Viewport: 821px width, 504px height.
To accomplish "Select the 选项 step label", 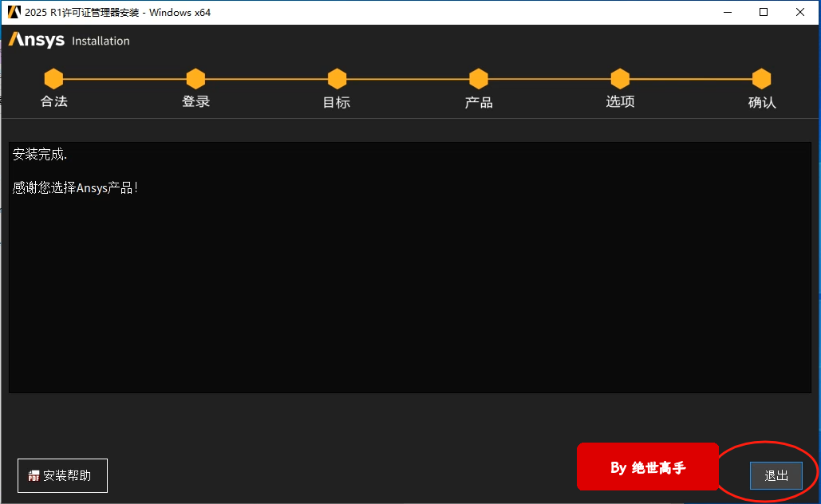I will coord(620,102).
